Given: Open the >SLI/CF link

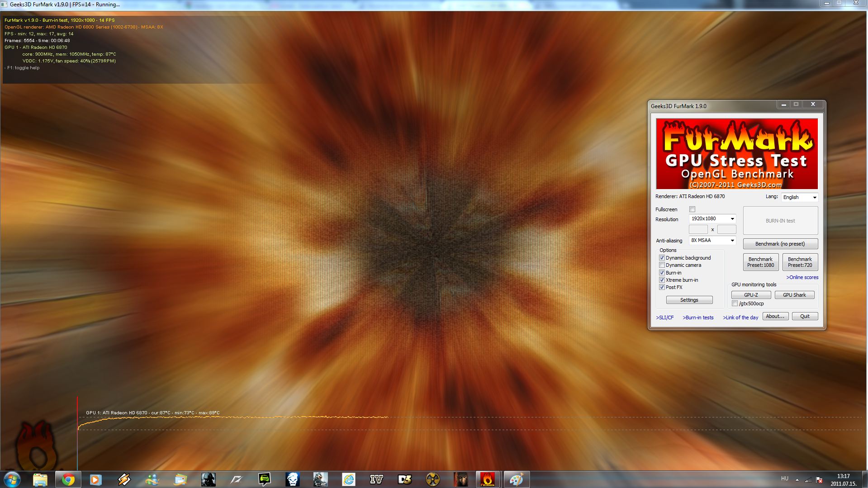Looking at the screenshot, I should point(664,317).
